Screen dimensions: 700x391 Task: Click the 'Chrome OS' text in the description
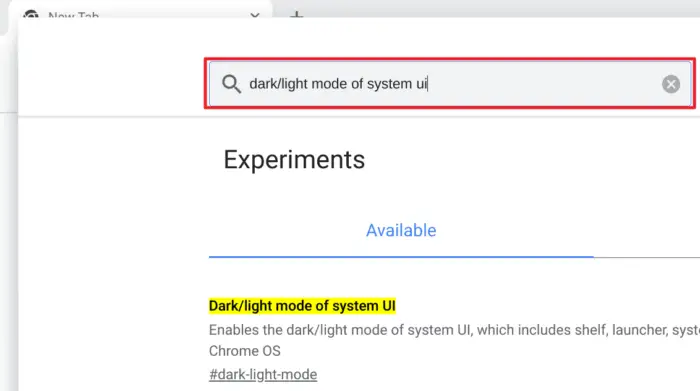pos(245,351)
